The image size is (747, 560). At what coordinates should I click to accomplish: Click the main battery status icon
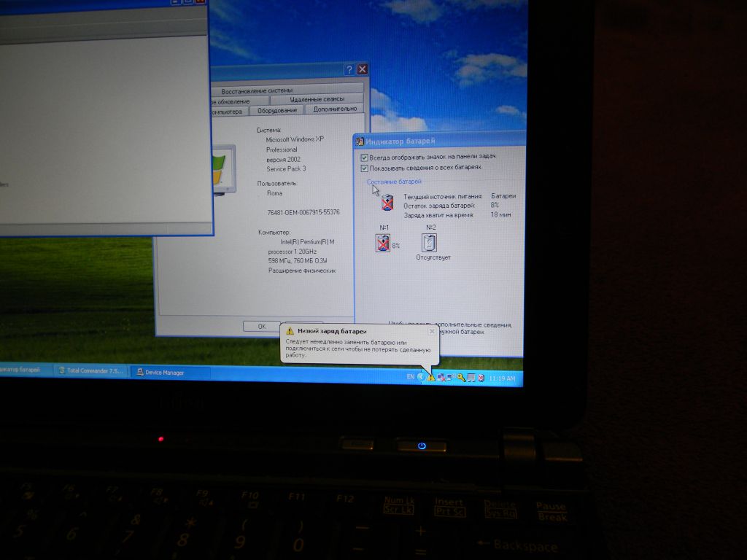click(387, 202)
